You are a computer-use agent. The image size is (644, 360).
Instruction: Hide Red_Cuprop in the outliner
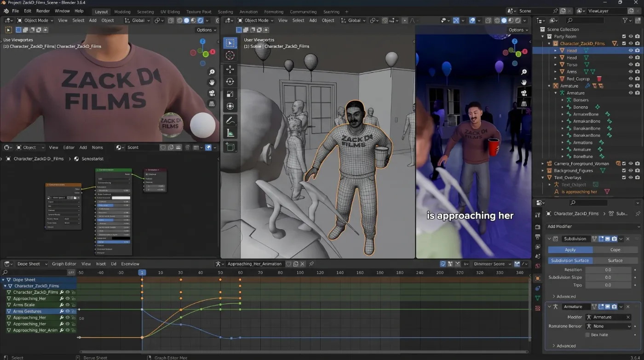click(631, 79)
